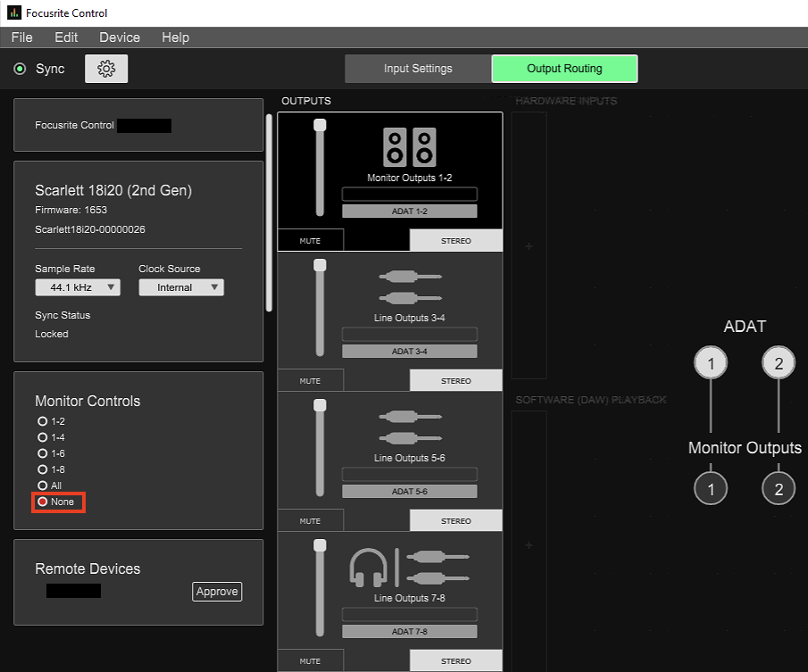808x672 pixels.
Task: Click the "Scarlett18i20-00000026" serial text
Action: click(90, 229)
